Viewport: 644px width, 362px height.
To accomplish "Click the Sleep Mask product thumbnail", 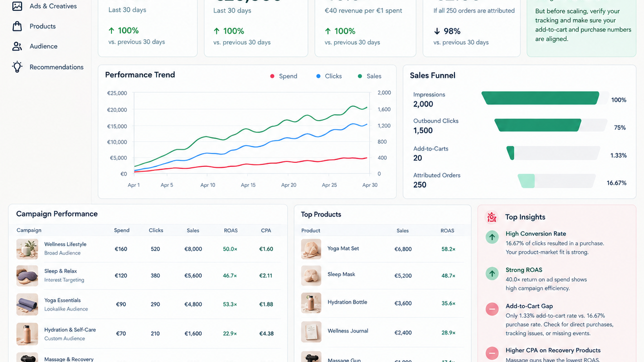I will click(311, 276).
